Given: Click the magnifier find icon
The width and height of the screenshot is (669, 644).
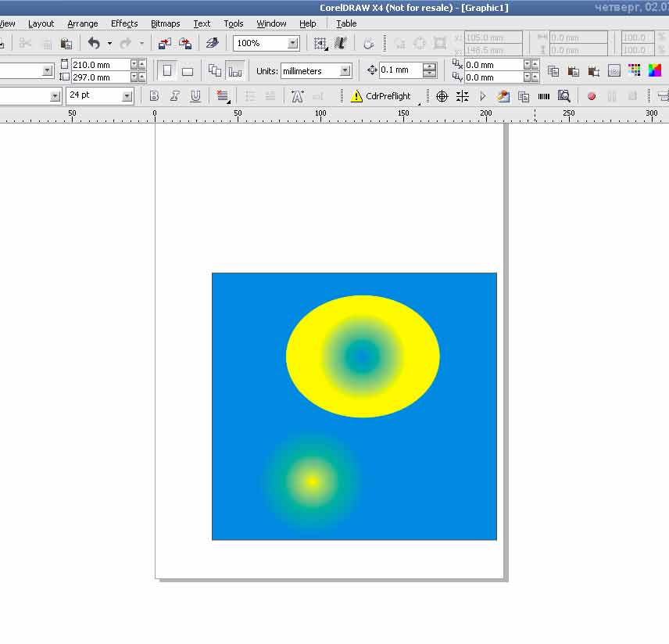Looking at the screenshot, I should pos(564,96).
